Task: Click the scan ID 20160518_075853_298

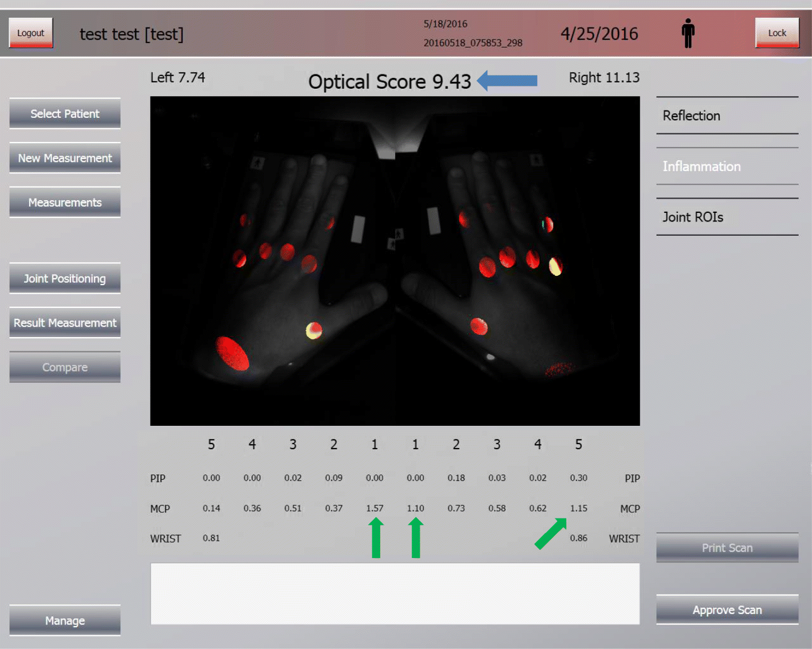Action: click(473, 43)
